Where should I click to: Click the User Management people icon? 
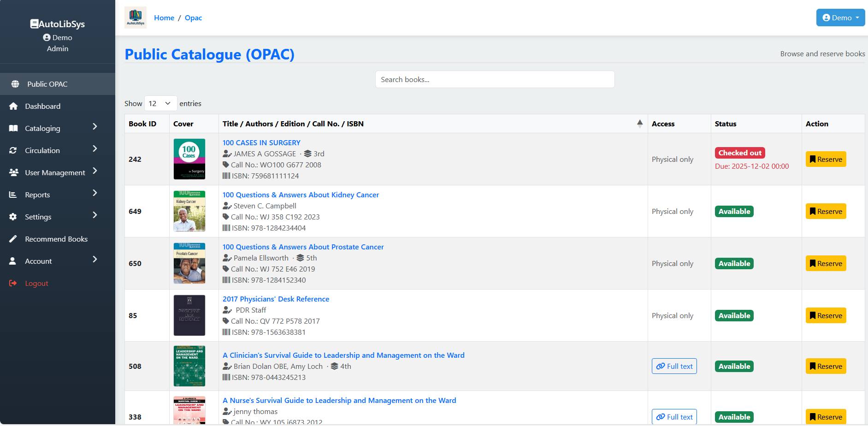click(x=13, y=172)
